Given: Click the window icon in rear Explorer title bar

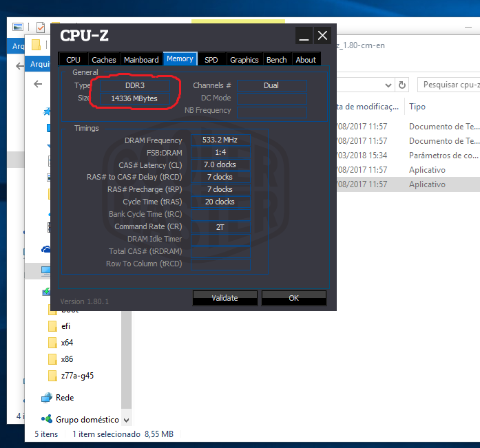Looking at the screenshot, I should coord(18,27).
